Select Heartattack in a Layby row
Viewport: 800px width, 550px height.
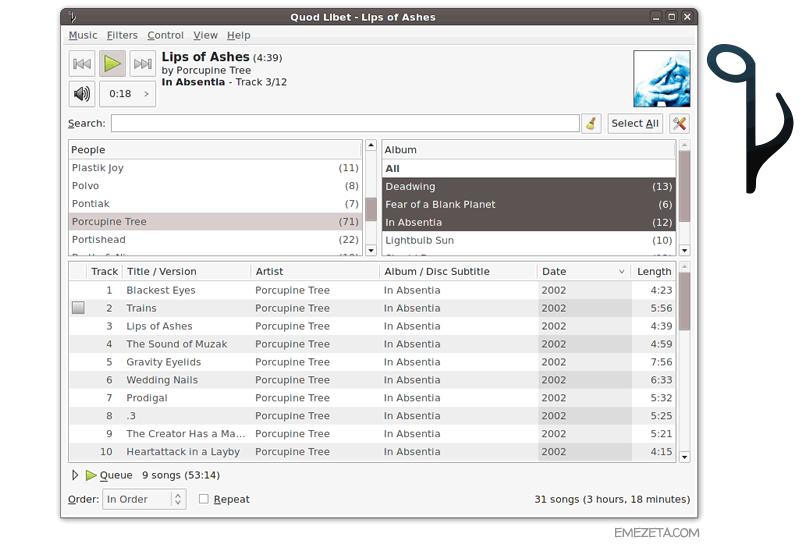click(372, 452)
